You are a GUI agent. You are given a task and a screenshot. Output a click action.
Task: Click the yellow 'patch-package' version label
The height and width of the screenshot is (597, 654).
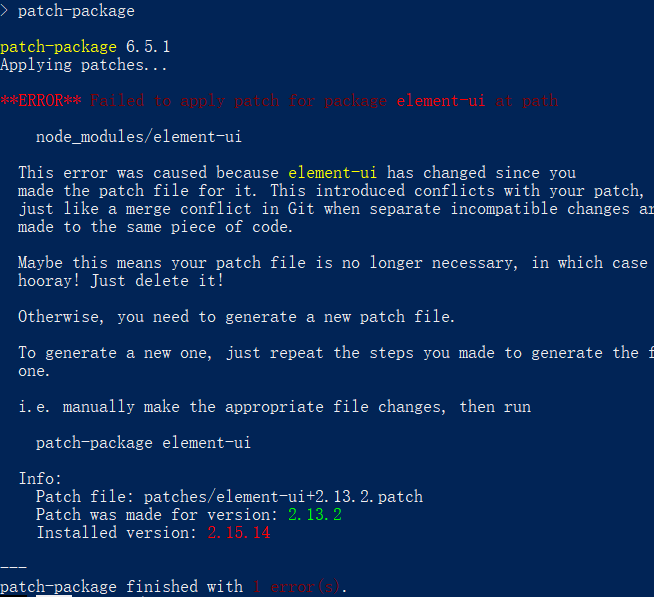[x=58, y=47]
